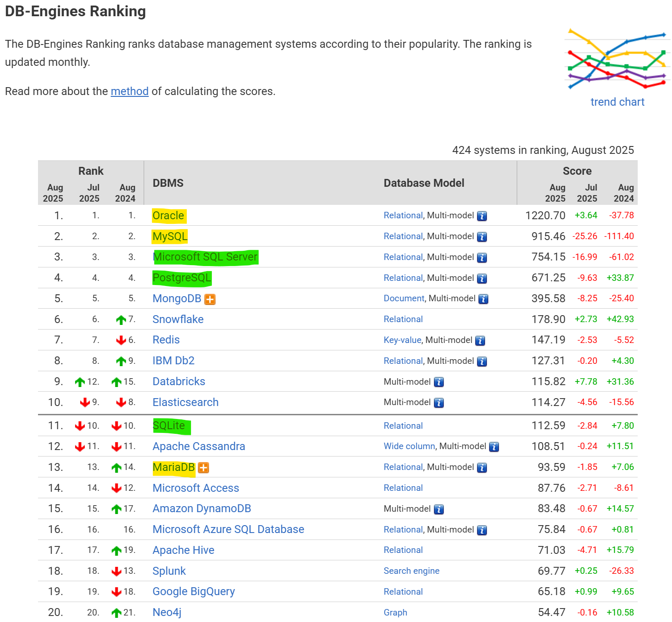Click the orange plus icon beside MariaDB
672x622 pixels.
pos(203,468)
